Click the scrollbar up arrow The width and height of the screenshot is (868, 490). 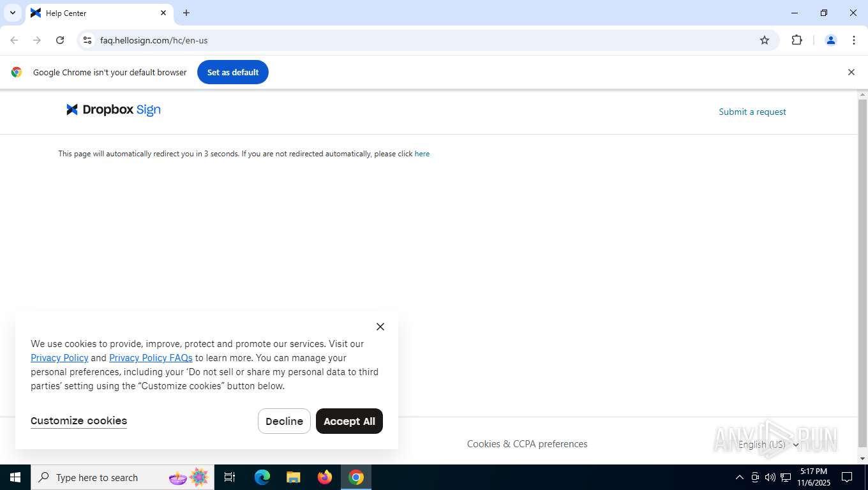pos(863,94)
